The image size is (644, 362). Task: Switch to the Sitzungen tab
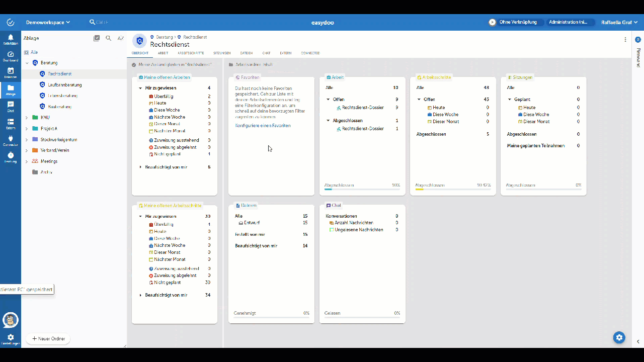[x=222, y=53]
